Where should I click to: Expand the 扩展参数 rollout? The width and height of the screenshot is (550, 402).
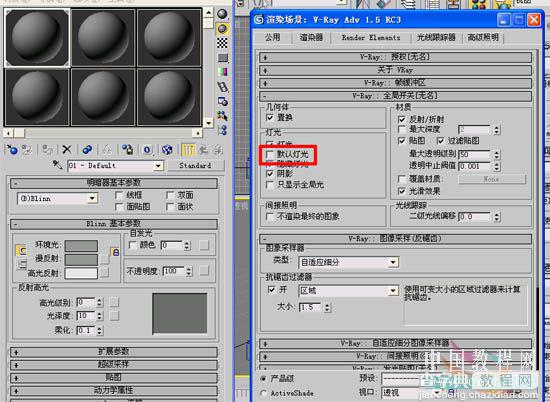pyautogui.click(x=114, y=352)
